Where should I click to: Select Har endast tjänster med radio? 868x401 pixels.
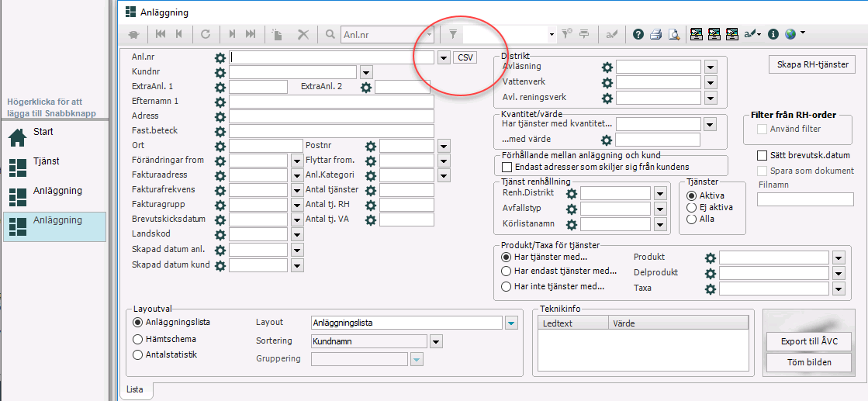506,271
